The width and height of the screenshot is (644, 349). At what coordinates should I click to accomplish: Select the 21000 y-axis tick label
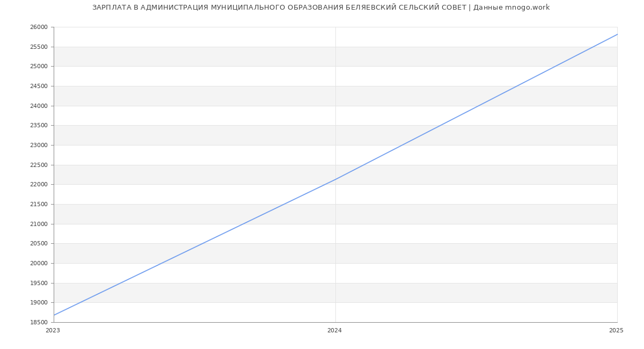click(39, 224)
